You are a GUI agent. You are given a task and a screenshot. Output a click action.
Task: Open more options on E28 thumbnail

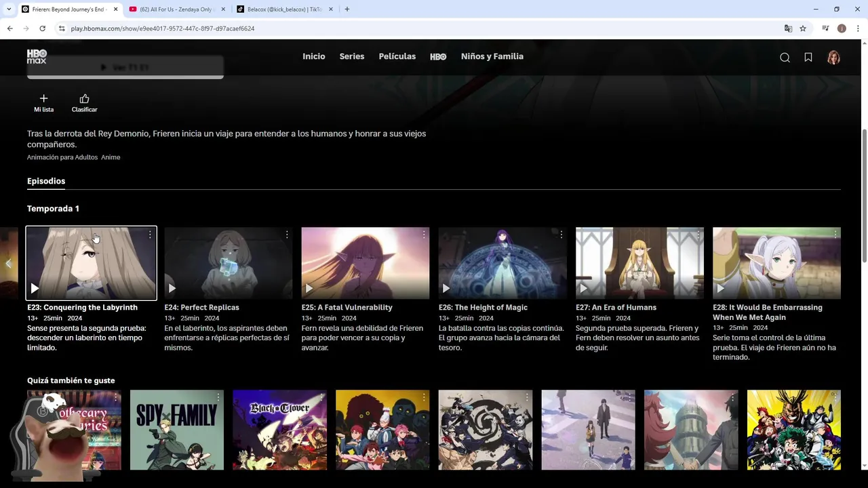(835, 235)
